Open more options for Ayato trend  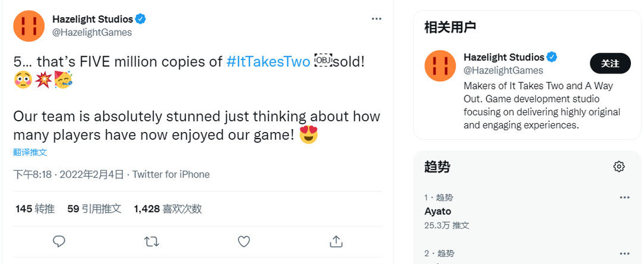[625, 198]
